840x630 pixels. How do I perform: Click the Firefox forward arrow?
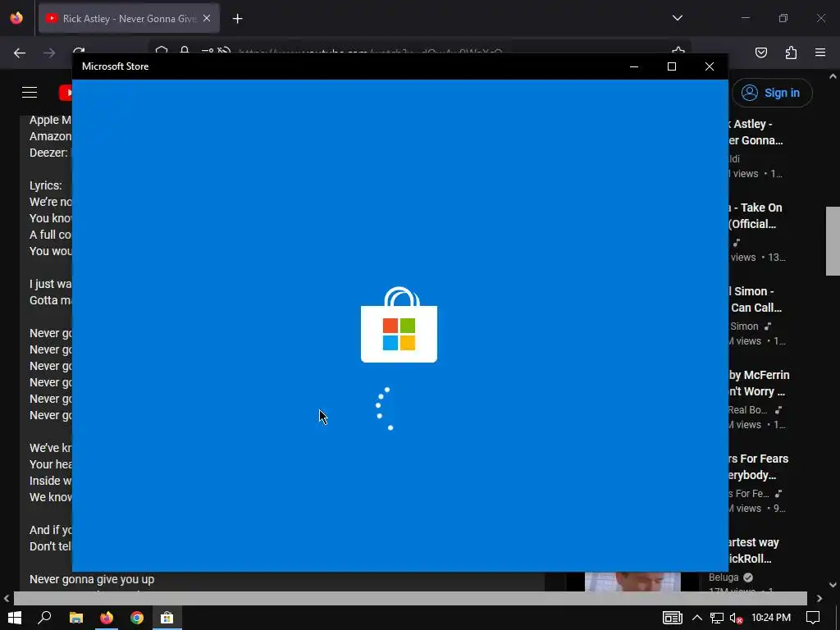[49, 52]
